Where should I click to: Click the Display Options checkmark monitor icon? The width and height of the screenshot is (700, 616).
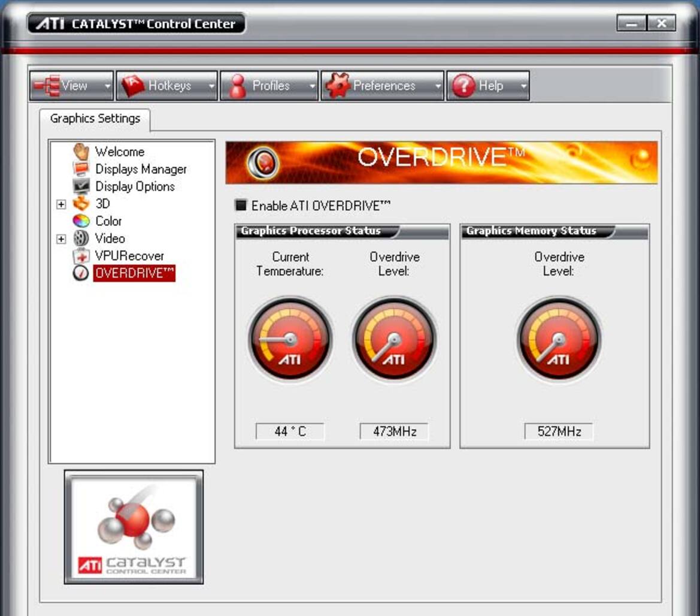coord(81,186)
